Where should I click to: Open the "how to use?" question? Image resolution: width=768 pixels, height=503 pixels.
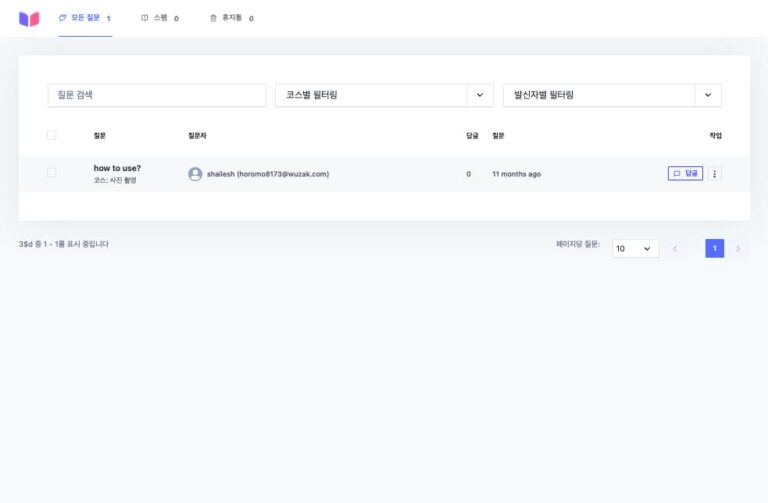[117, 168]
